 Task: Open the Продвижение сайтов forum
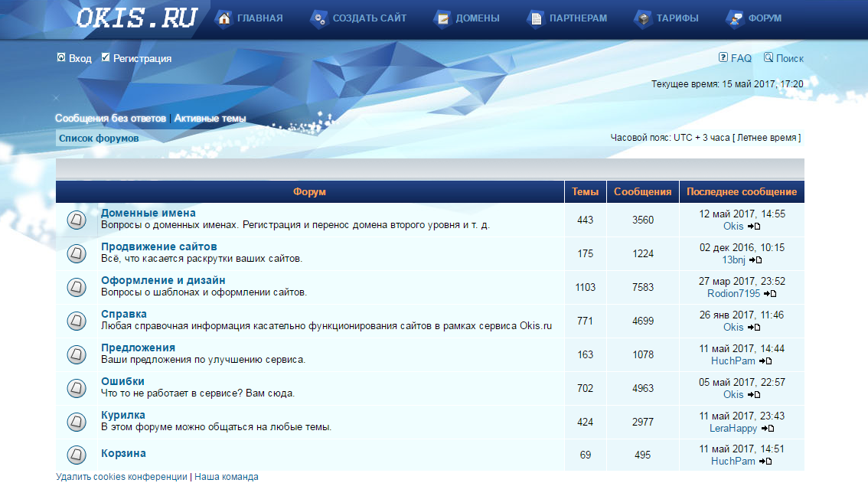pyautogui.click(x=159, y=246)
